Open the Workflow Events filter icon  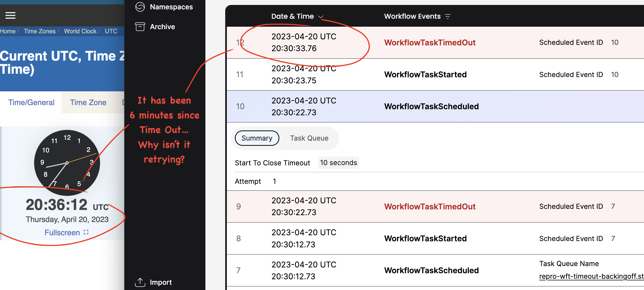(x=448, y=16)
